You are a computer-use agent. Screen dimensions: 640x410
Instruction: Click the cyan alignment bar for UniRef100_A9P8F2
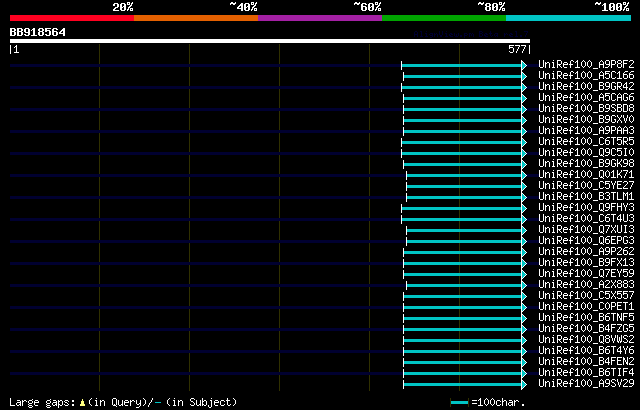click(x=462, y=65)
